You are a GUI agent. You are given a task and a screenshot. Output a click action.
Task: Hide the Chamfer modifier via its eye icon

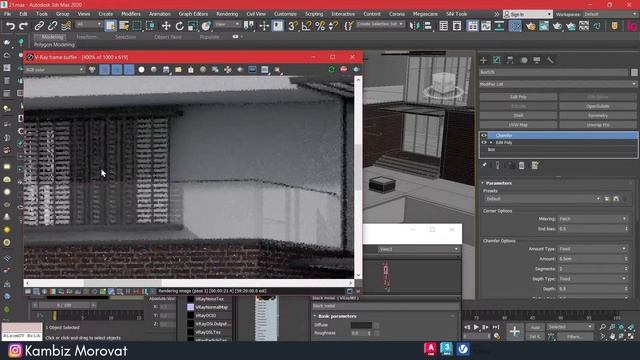pyautogui.click(x=484, y=135)
